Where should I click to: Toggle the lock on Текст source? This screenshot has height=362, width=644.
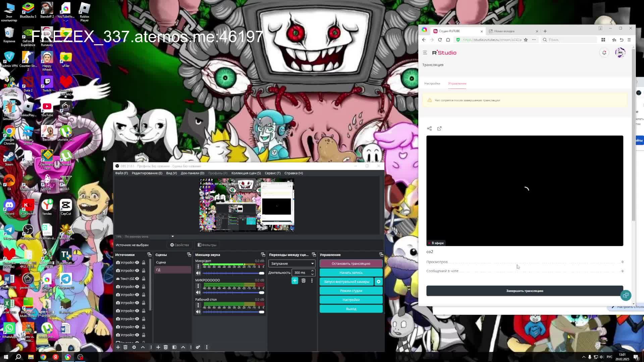[144, 279]
